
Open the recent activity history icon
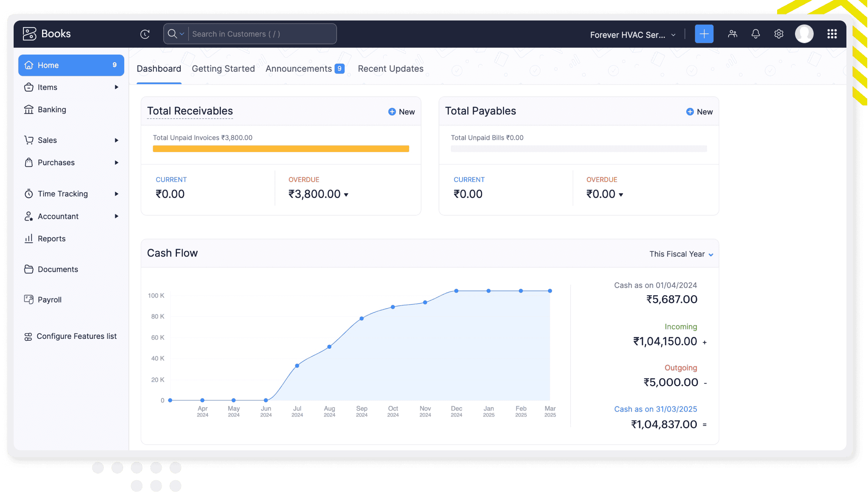[x=145, y=34]
